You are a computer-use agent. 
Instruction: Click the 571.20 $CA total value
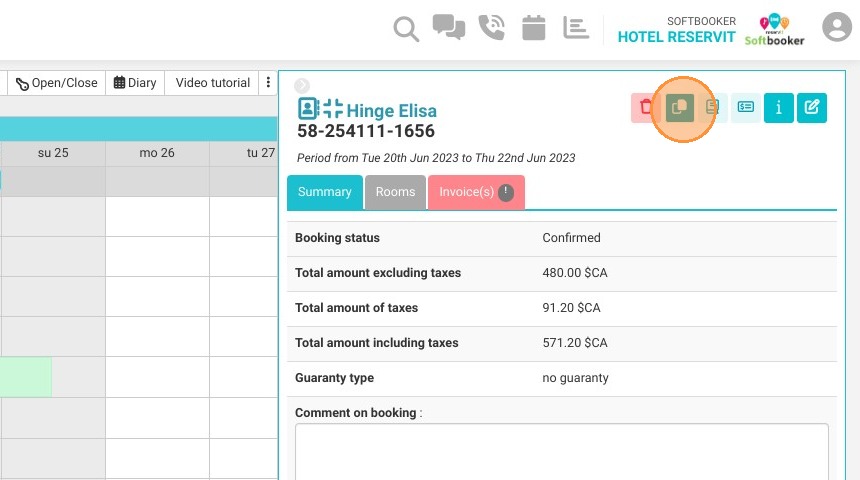tap(575, 343)
